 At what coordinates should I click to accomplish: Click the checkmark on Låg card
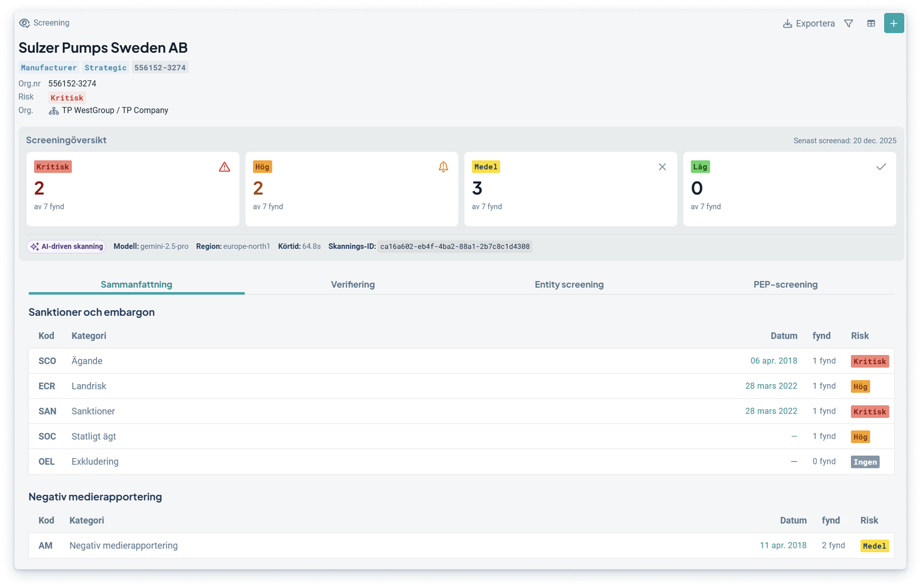pyautogui.click(x=881, y=167)
